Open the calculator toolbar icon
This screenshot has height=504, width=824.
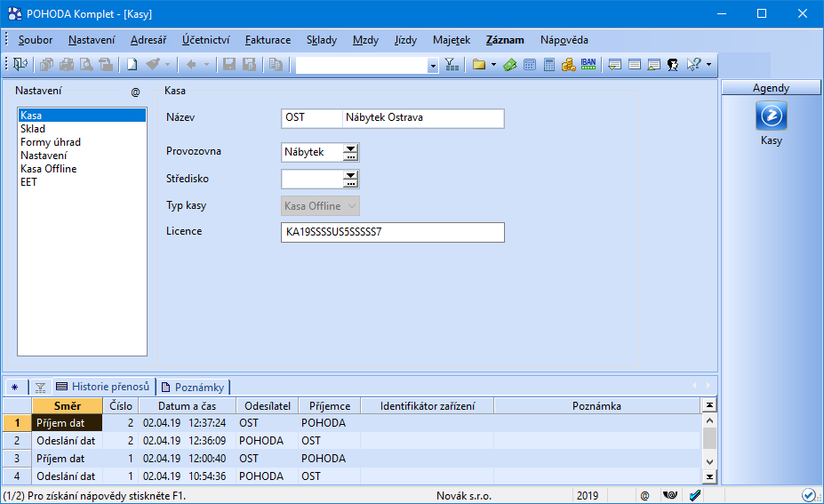pyautogui.click(x=549, y=65)
